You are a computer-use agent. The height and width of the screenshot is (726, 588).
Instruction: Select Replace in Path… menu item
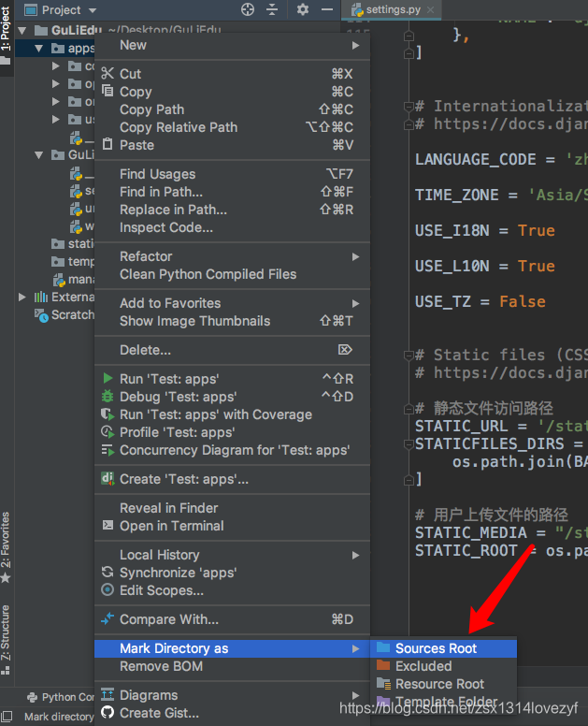tap(232, 210)
